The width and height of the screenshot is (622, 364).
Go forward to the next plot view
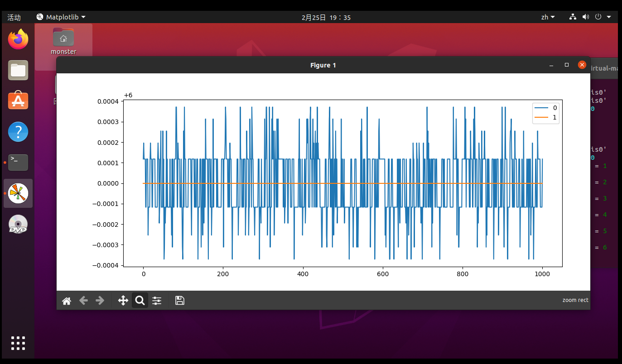(100, 300)
